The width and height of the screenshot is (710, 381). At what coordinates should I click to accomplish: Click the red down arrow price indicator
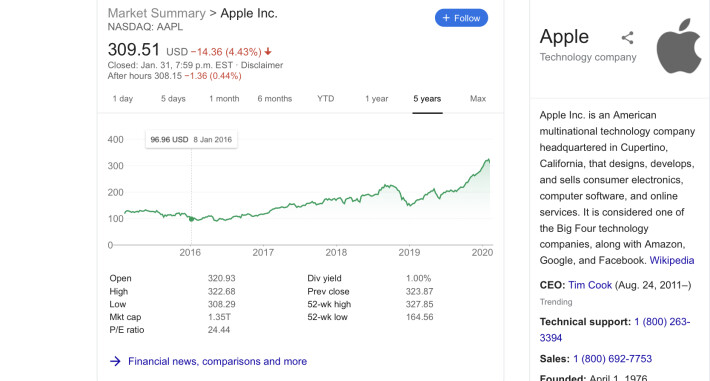tap(268, 52)
